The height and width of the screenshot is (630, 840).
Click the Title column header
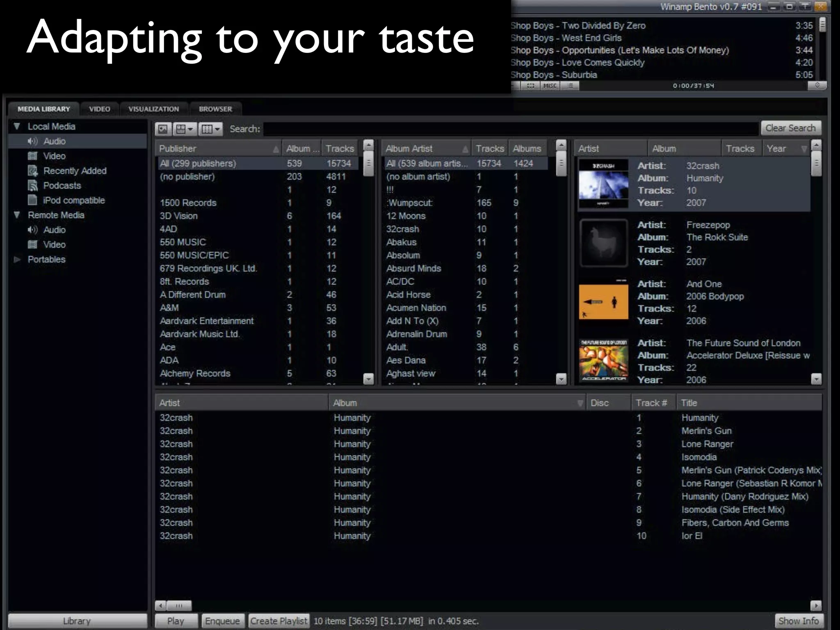(749, 403)
